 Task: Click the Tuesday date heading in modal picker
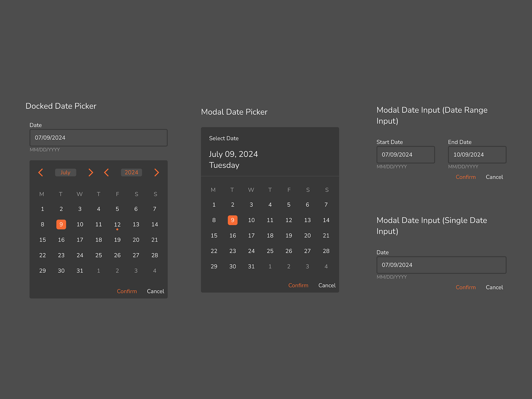point(224,165)
